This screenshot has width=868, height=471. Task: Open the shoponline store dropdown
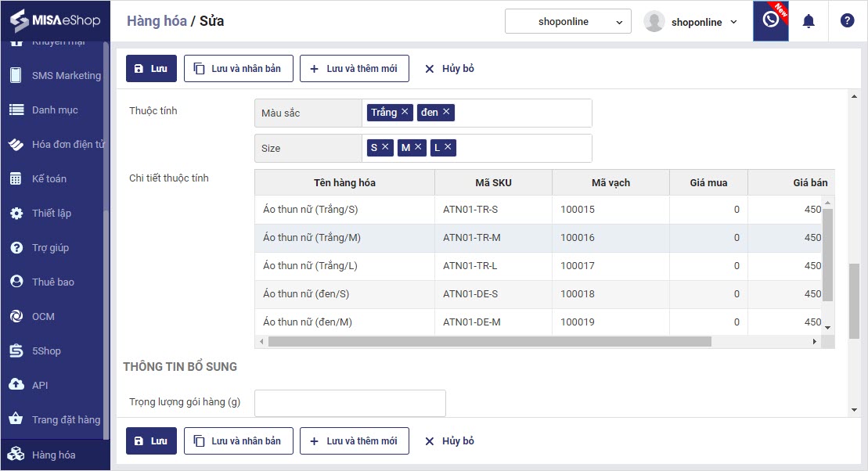tap(567, 22)
